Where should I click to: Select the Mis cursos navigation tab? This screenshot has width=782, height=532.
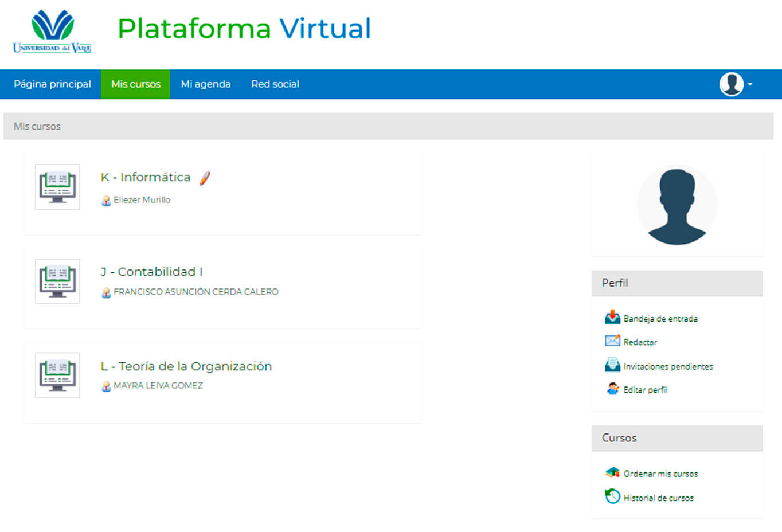(x=135, y=84)
